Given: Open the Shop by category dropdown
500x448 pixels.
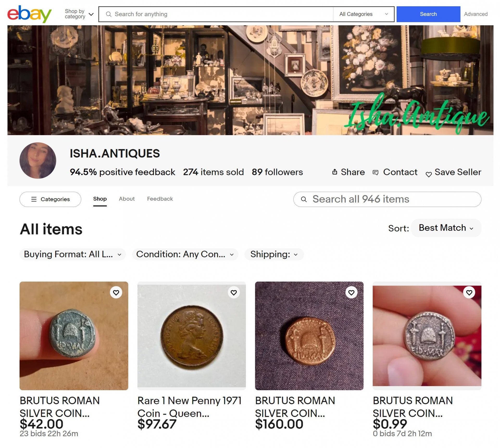Looking at the screenshot, I should click(79, 14).
